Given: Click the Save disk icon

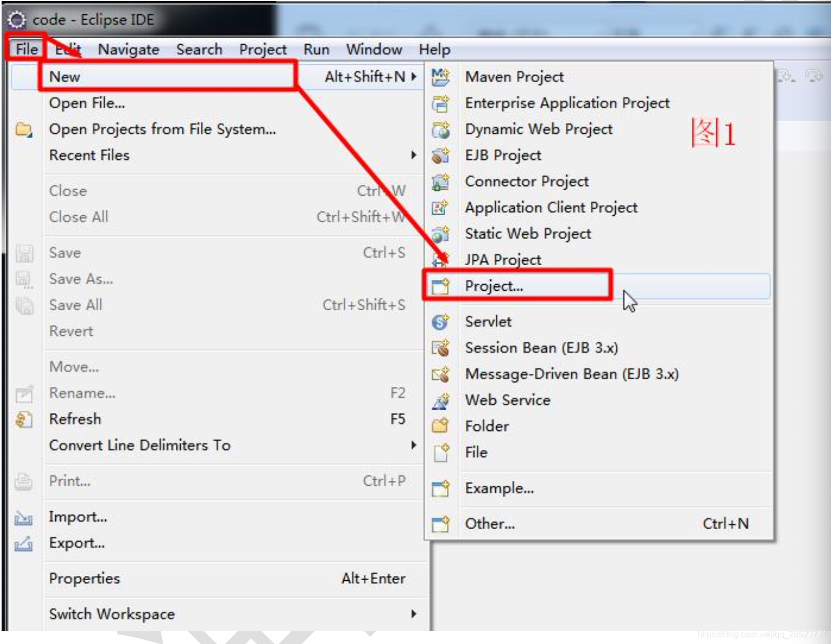Looking at the screenshot, I should click(x=24, y=253).
